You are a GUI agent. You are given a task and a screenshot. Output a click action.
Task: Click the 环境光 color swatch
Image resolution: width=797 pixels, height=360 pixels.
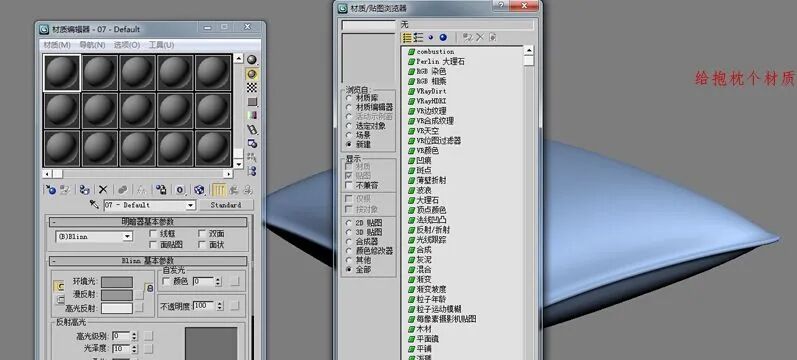[117, 282]
